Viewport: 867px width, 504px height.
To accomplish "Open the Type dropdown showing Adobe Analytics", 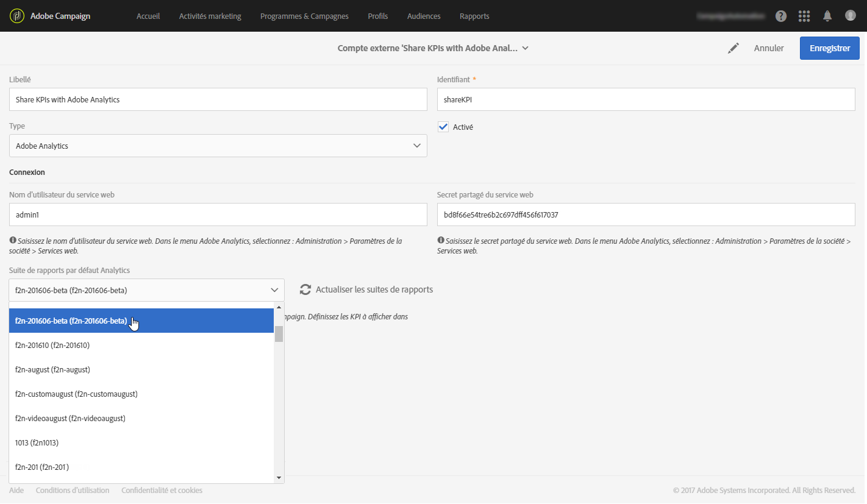I will (218, 146).
